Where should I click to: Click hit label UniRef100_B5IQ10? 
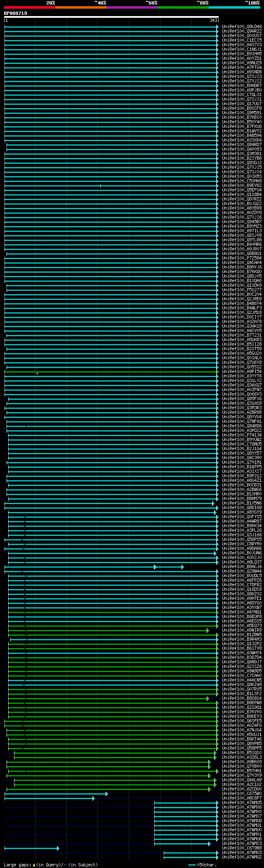pos(242,752)
